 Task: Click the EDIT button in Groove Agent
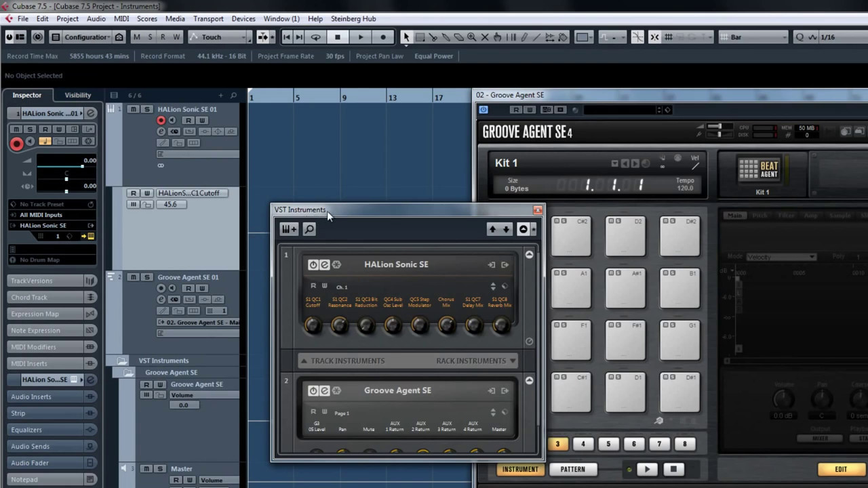841,469
